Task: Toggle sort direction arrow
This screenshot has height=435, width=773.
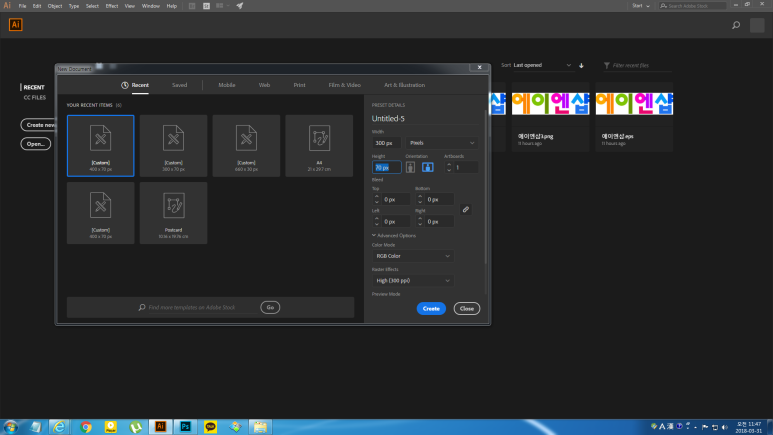Action: [581, 65]
